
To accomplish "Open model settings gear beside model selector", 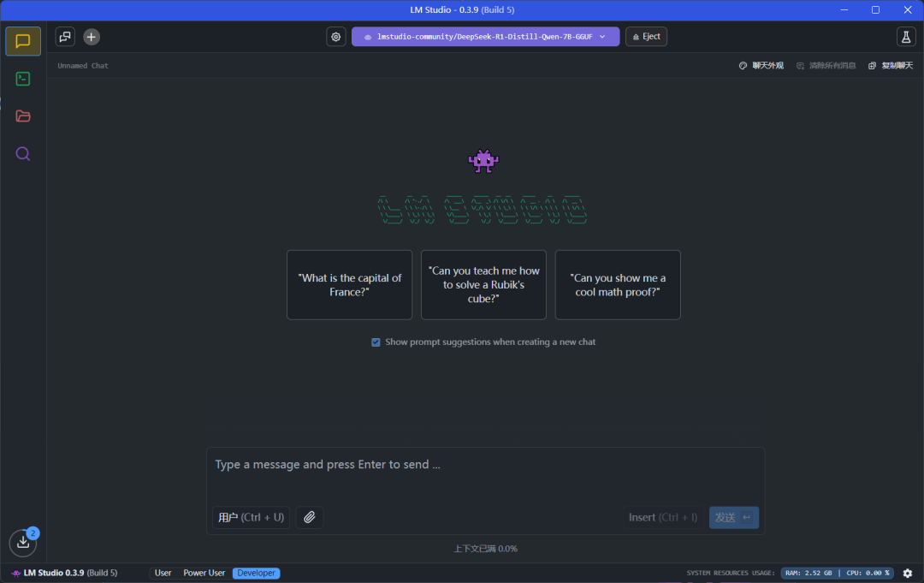I will (x=336, y=37).
